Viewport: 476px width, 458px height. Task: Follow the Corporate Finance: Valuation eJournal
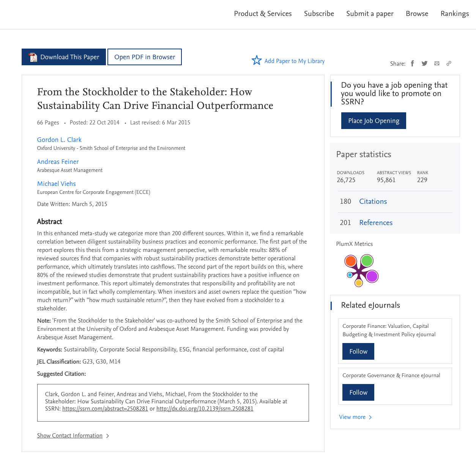[x=358, y=351]
